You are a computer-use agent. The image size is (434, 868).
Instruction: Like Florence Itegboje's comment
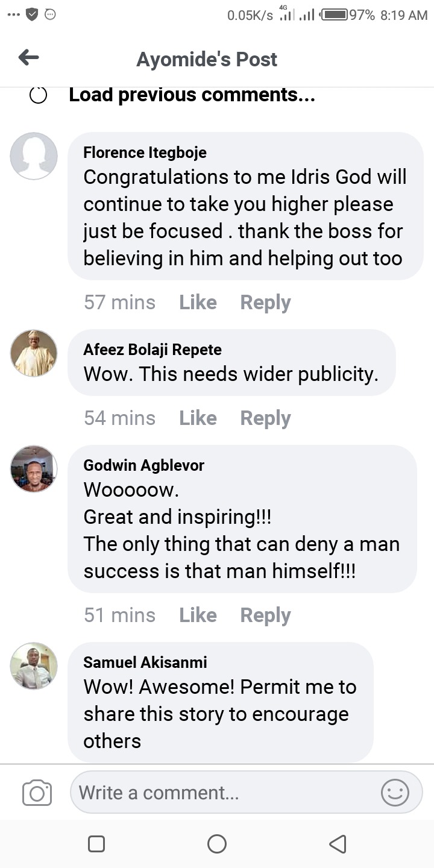click(198, 302)
